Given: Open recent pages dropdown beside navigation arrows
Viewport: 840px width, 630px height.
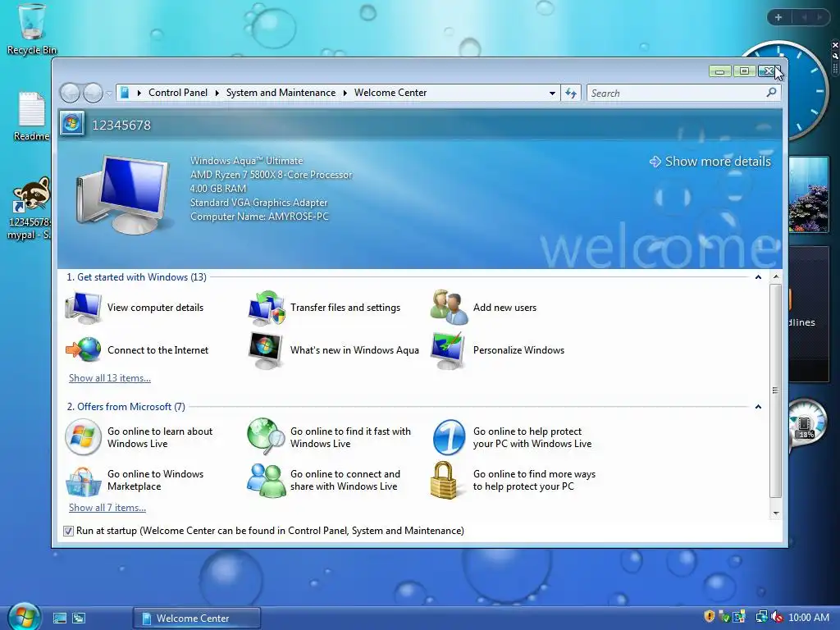Looking at the screenshot, I should pyautogui.click(x=109, y=94).
